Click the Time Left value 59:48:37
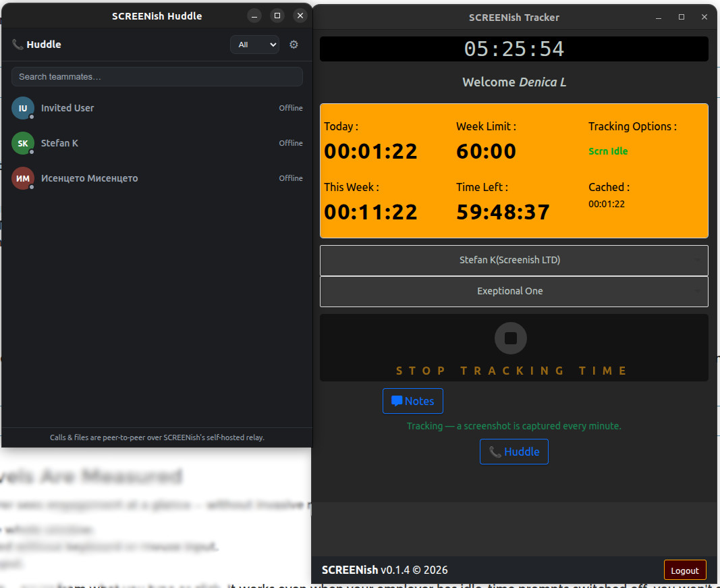 [x=503, y=212]
